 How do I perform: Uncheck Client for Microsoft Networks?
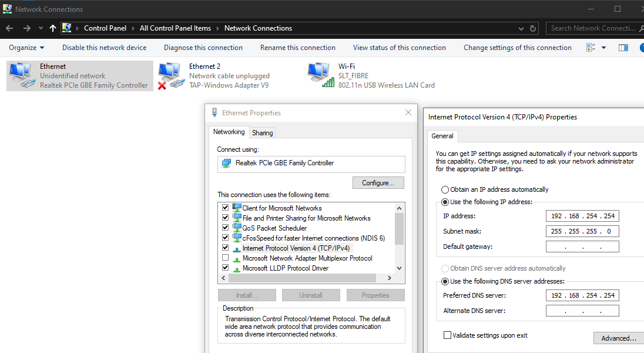click(x=225, y=207)
